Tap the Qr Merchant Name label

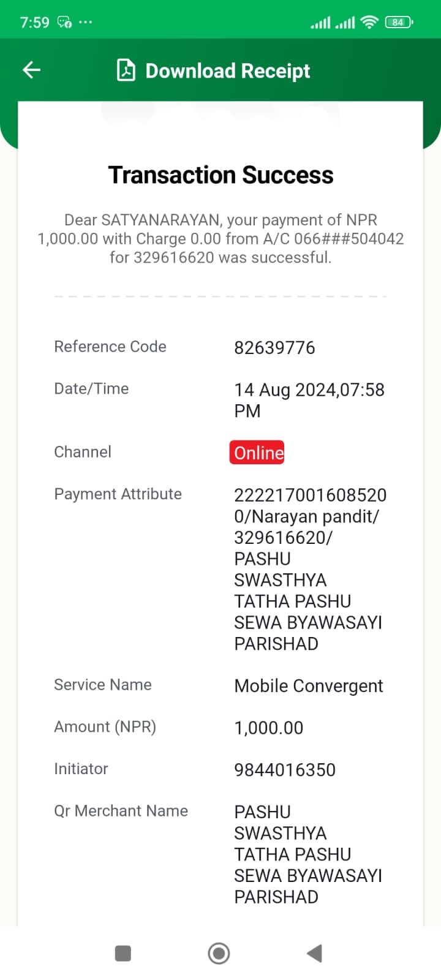(121, 811)
